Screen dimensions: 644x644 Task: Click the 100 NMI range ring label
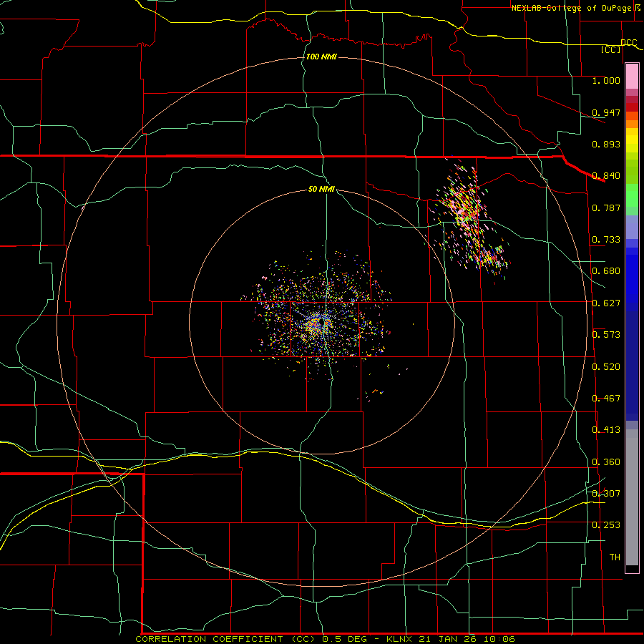pyautogui.click(x=321, y=57)
